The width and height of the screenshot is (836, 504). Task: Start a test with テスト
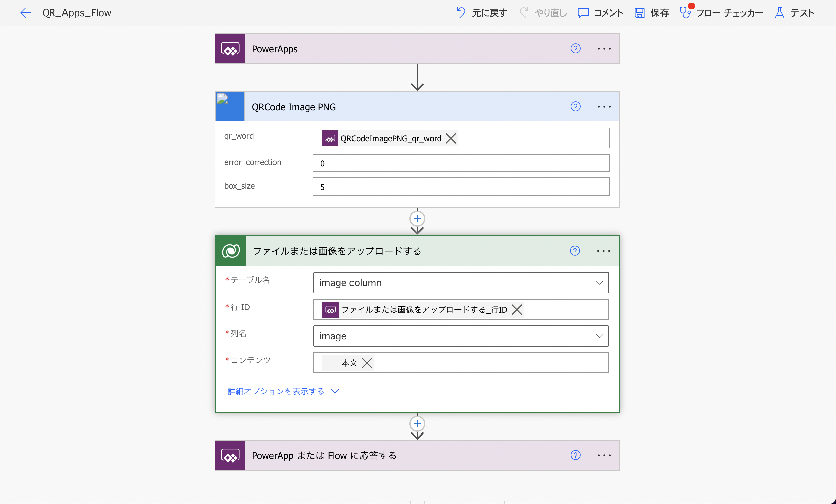[x=794, y=13]
